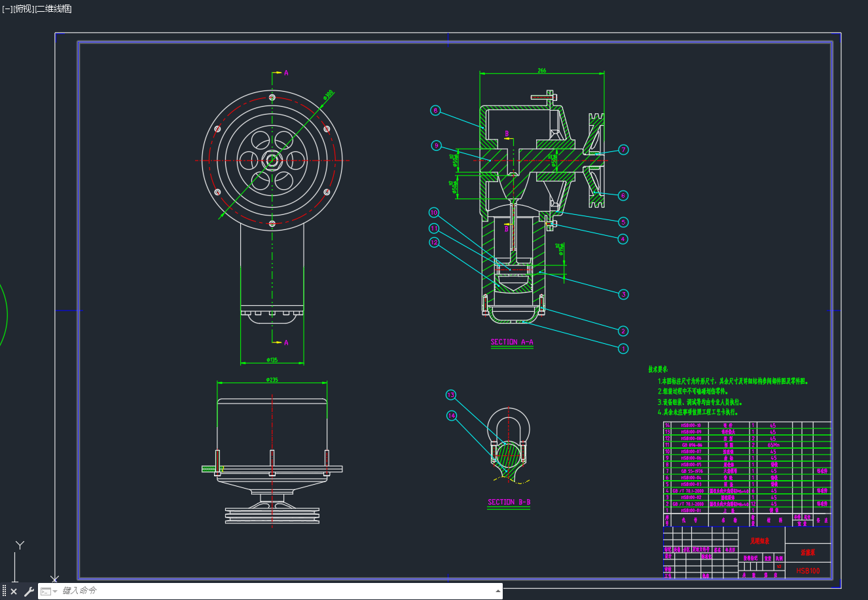Close the command line window

[x=14, y=591]
